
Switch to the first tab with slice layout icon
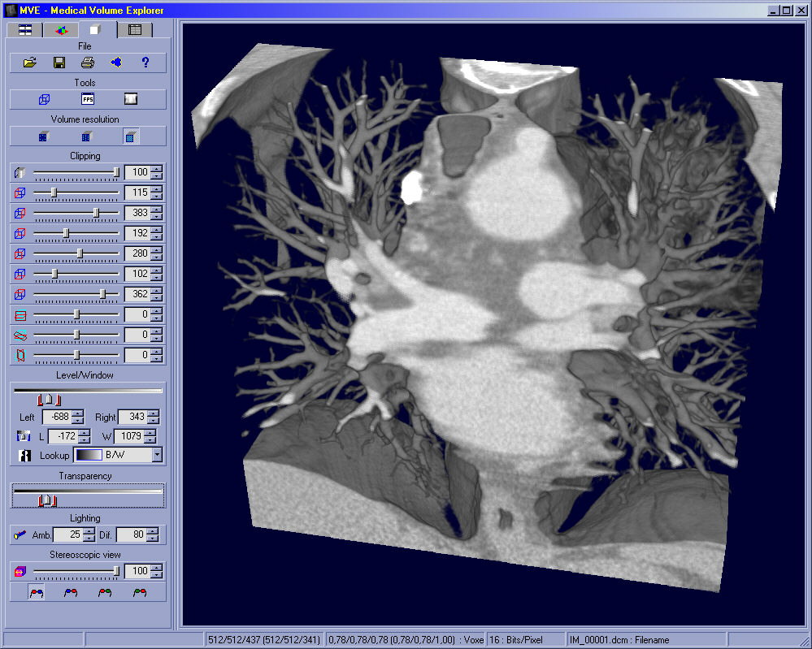click(x=26, y=30)
